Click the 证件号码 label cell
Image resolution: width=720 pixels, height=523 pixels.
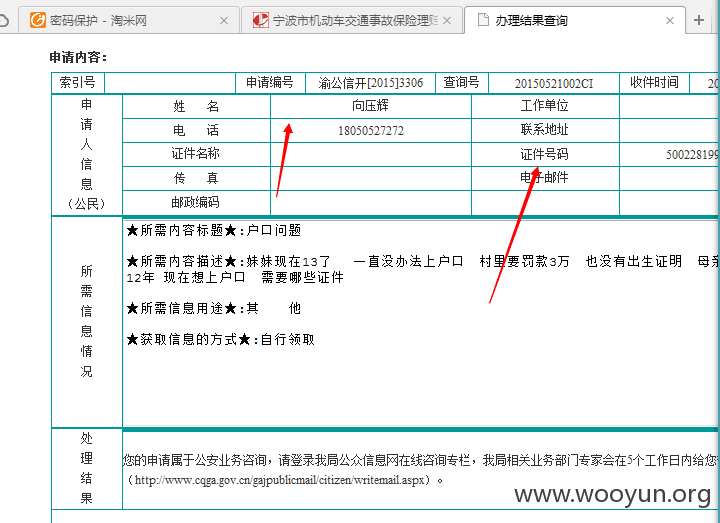pos(545,154)
